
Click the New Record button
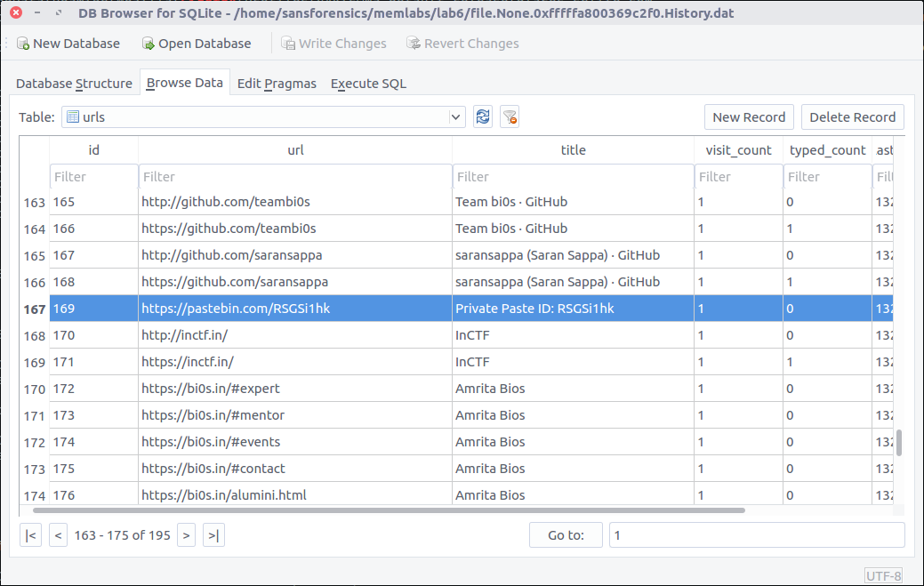pos(748,116)
